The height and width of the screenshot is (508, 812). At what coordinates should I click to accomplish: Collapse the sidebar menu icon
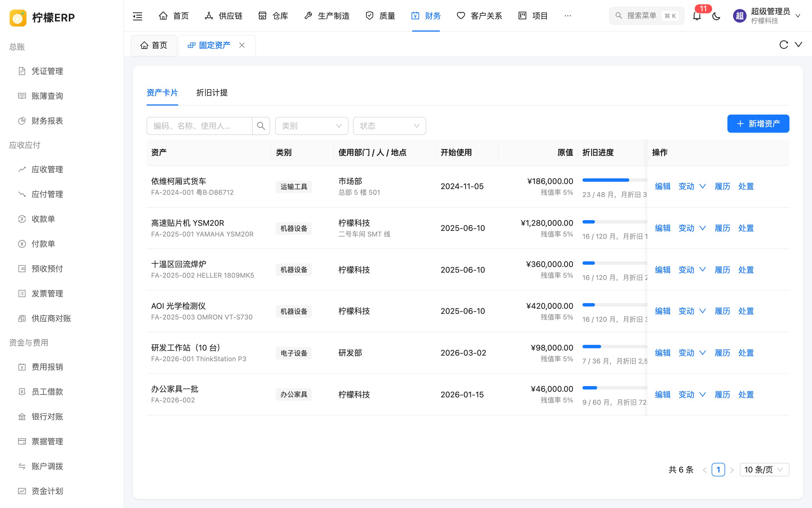(x=138, y=16)
